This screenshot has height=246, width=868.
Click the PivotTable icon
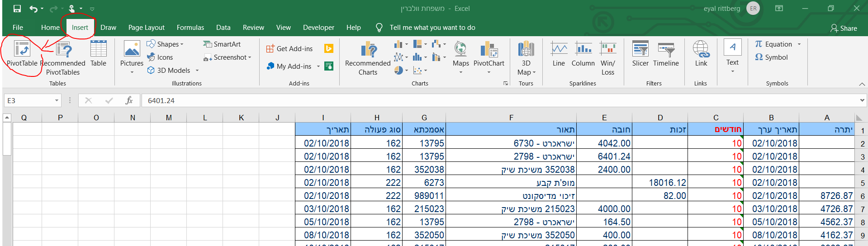[x=22, y=49]
